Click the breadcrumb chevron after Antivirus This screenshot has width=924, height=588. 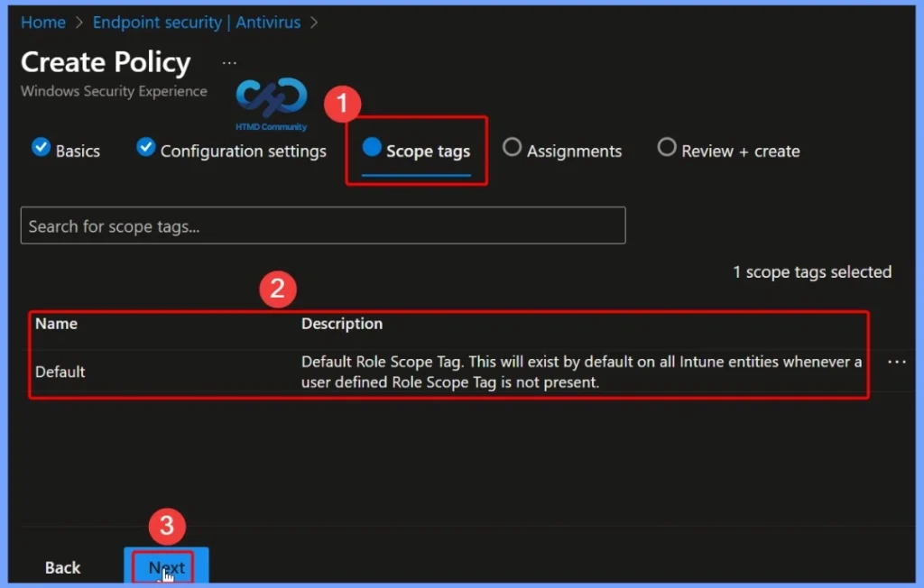(314, 22)
